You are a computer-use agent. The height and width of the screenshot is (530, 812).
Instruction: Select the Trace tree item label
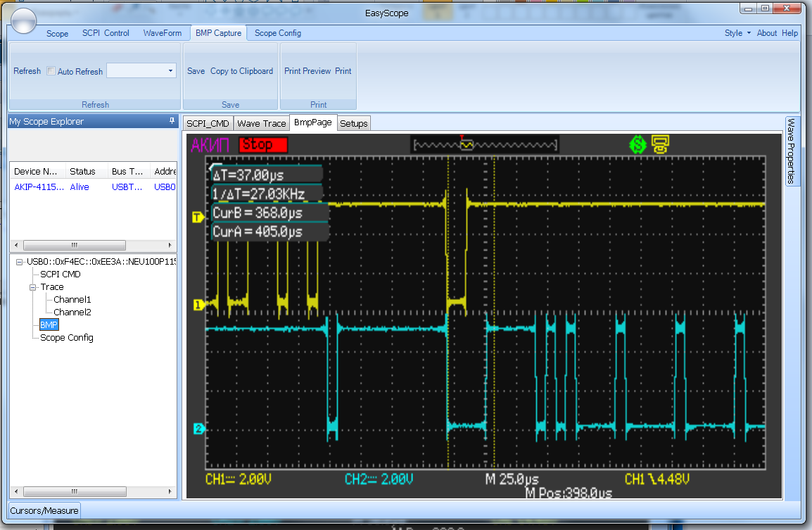pos(52,287)
